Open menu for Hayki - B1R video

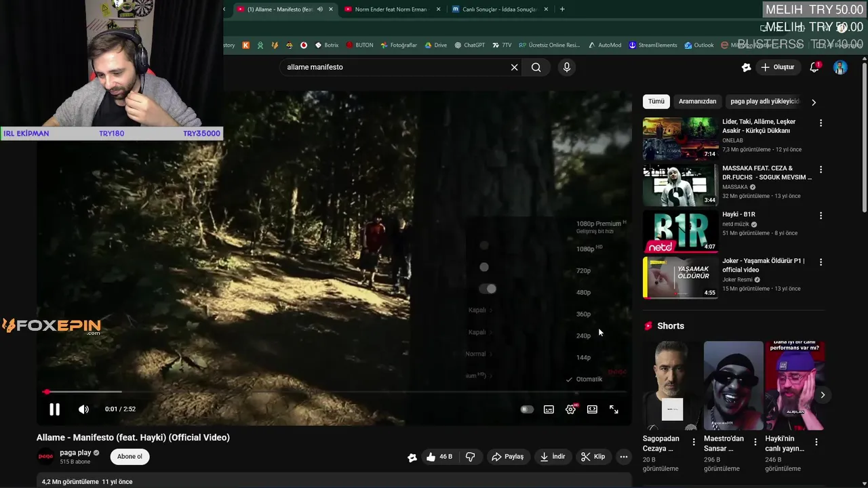821,216
